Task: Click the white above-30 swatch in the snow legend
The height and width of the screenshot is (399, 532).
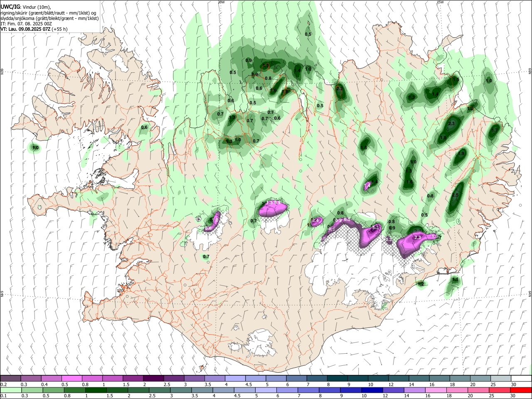Action: click(522, 378)
